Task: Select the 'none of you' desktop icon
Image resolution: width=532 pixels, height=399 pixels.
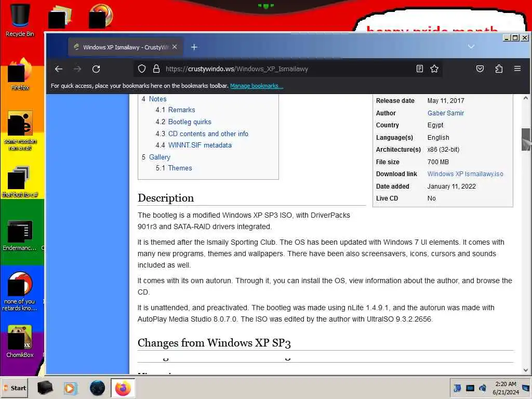Action: pyautogui.click(x=20, y=291)
